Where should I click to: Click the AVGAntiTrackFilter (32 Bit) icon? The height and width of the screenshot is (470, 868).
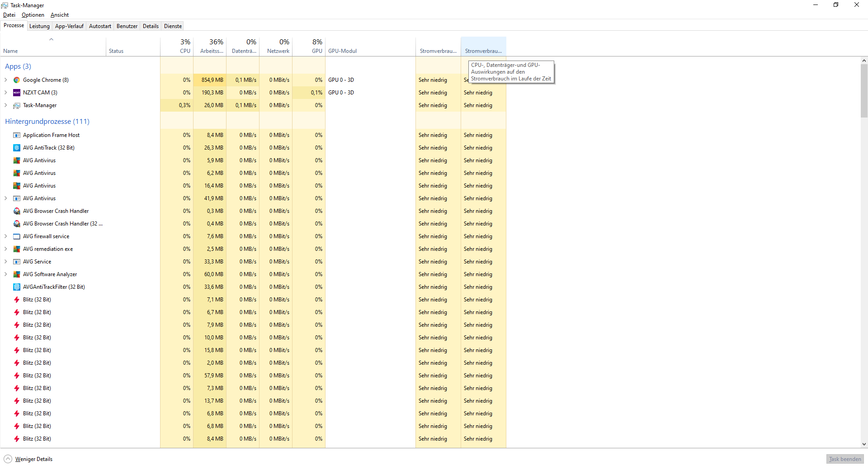pos(17,287)
